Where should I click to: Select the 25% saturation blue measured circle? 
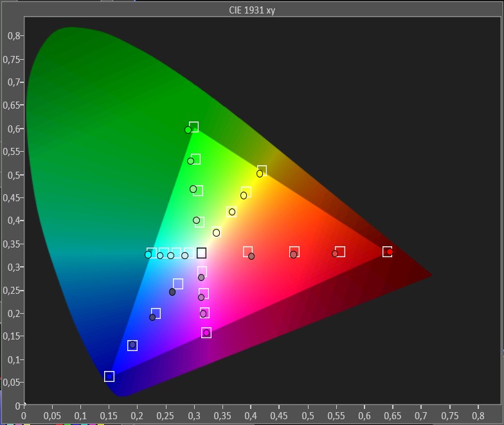[x=172, y=292]
